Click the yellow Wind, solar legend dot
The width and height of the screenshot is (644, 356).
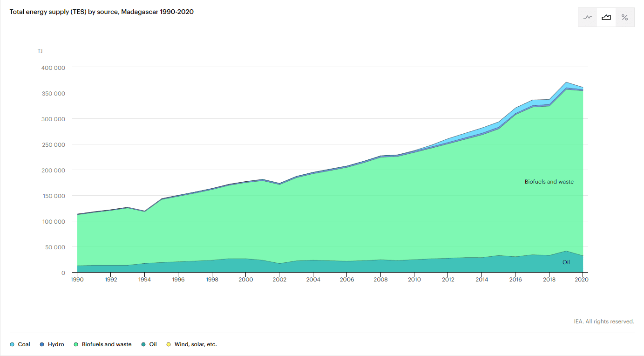169,344
